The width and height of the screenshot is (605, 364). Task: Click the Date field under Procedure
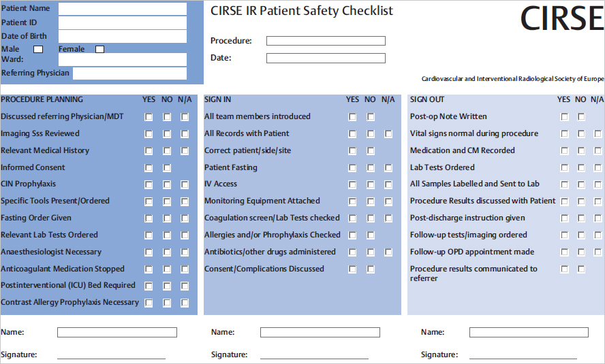click(x=326, y=58)
